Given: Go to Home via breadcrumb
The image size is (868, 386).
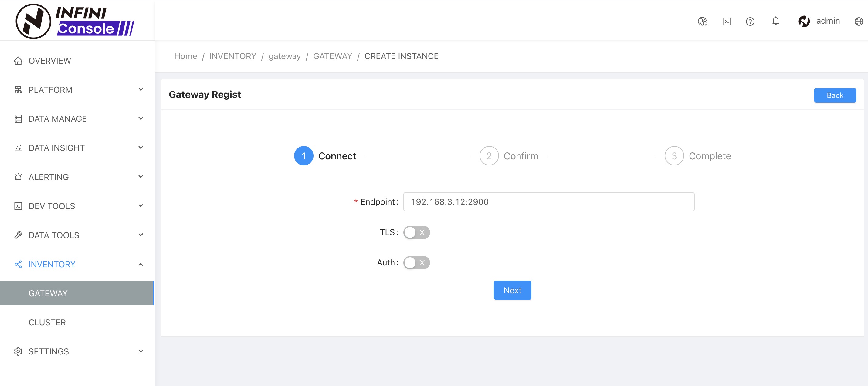Looking at the screenshot, I should 185,56.
